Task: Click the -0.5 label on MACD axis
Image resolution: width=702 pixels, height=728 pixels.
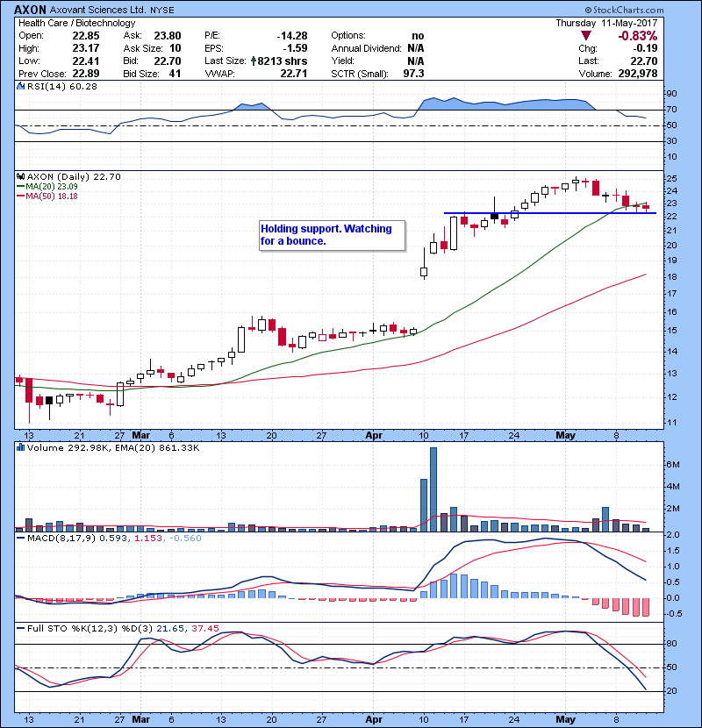Action: point(674,614)
